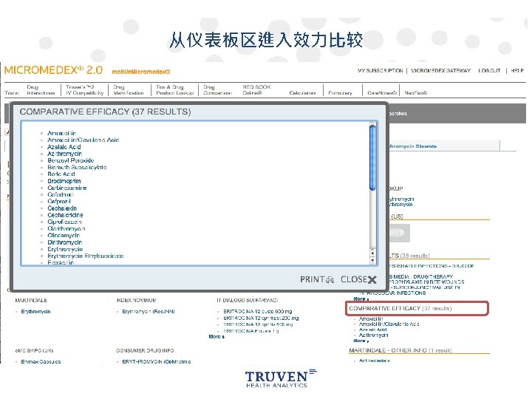Click Comparative Efficacy (37 results) heading

click(400, 308)
